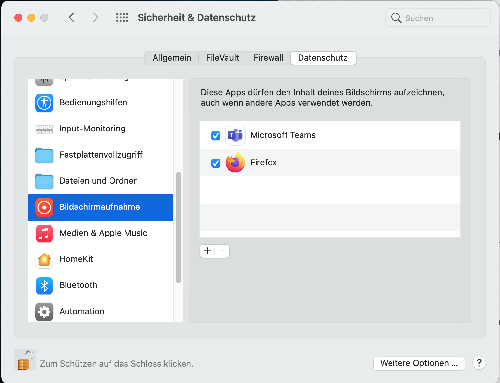Open the Automation gear icon entry
Image resolution: width=500 pixels, height=383 pixels.
pos(44,312)
